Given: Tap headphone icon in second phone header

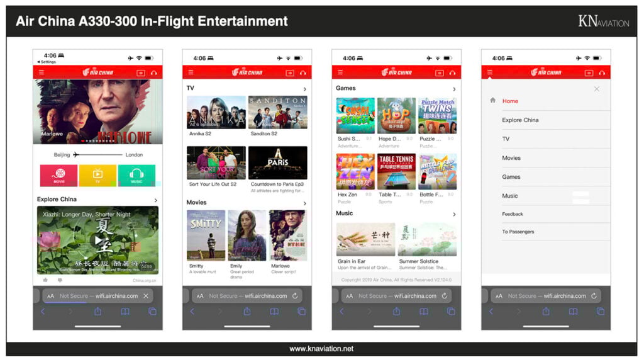Looking at the screenshot, I should tap(303, 73).
